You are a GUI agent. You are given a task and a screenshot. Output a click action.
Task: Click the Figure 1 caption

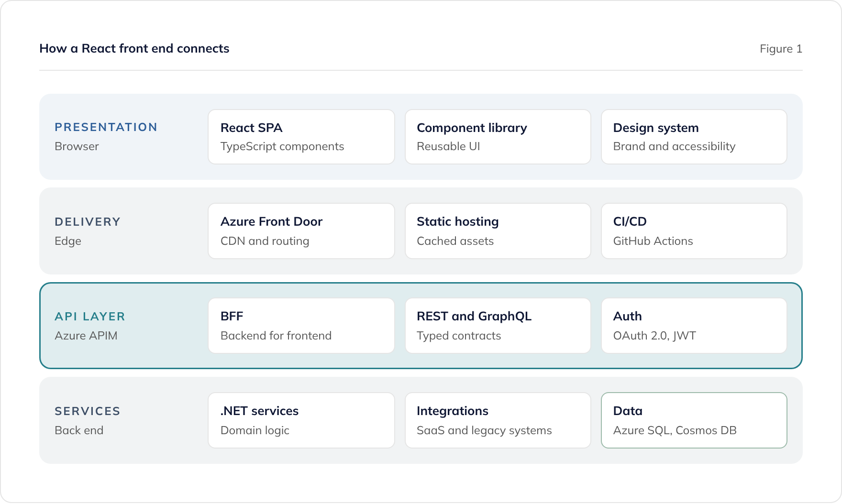781,49
